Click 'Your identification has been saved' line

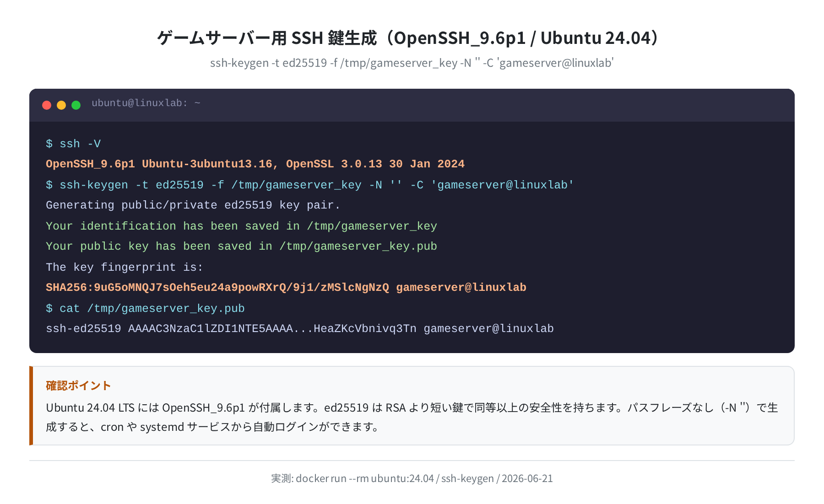241,226
